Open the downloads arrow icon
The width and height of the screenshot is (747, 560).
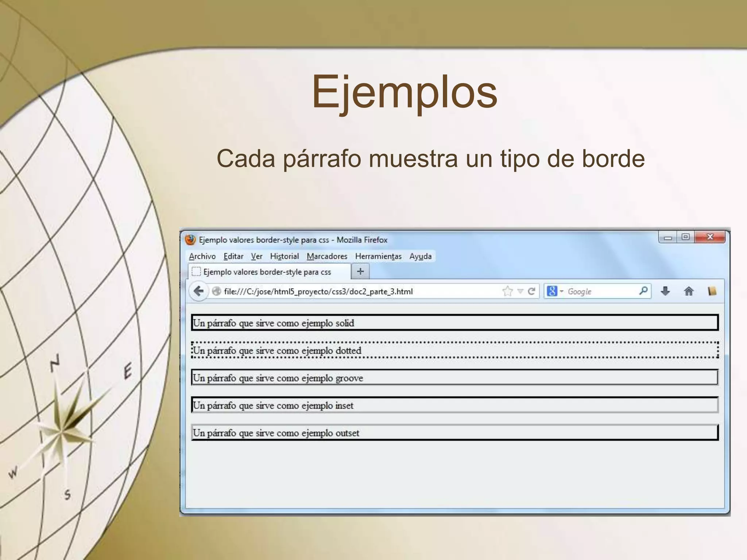click(x=665, y=291)
